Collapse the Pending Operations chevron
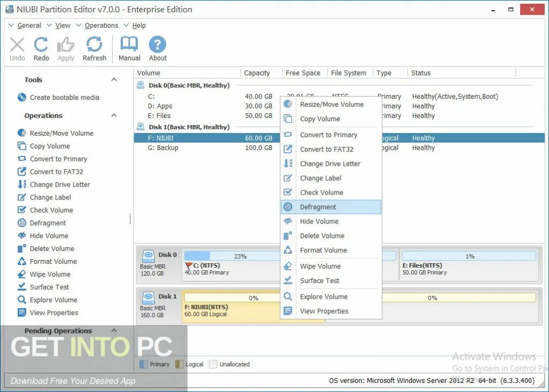The height and width of the screenshot is (392, 549). pyautogui.click(x=114, y=330)
